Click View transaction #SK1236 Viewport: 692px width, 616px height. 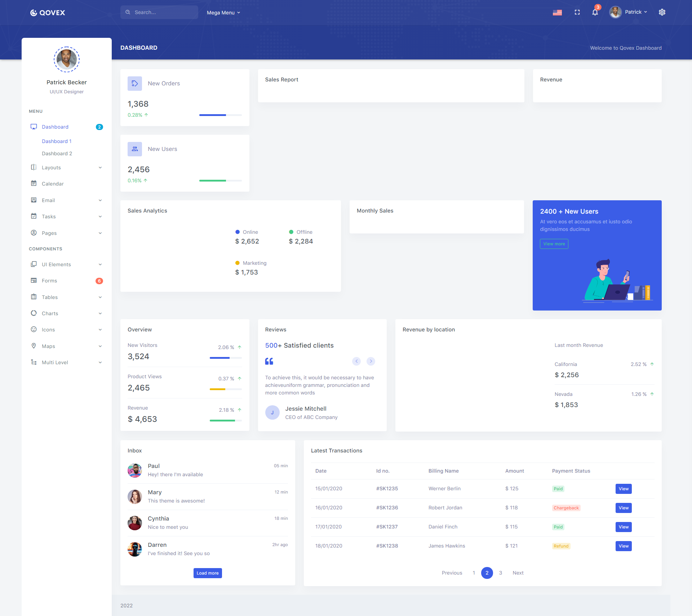(624, 508)
